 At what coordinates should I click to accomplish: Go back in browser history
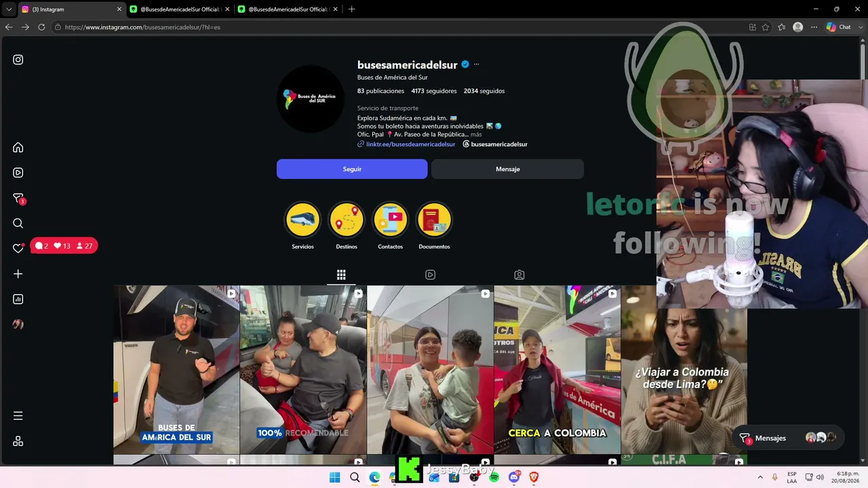point(9,27)
